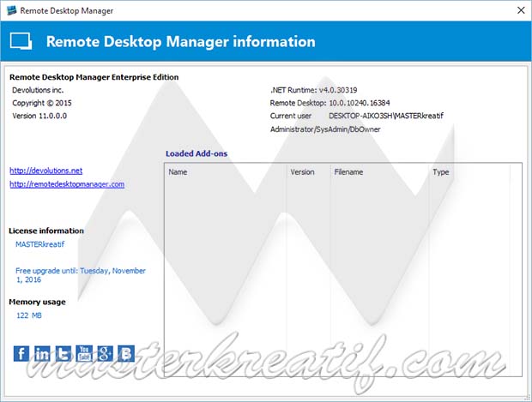Click the 'Current user' label
Image resolution: width=532 pixels, height=402 pixels.
pos(290,116)
